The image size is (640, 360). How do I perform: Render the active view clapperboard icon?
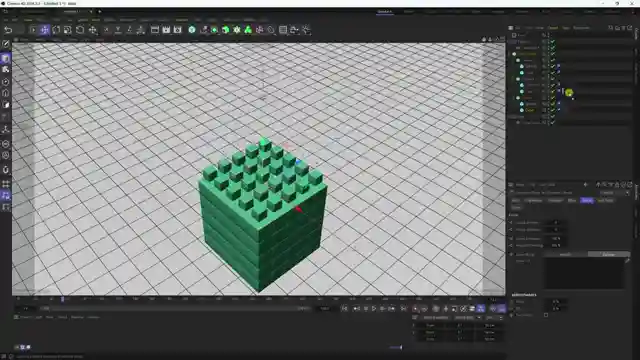pyautogui.click(x=155, y=30)
